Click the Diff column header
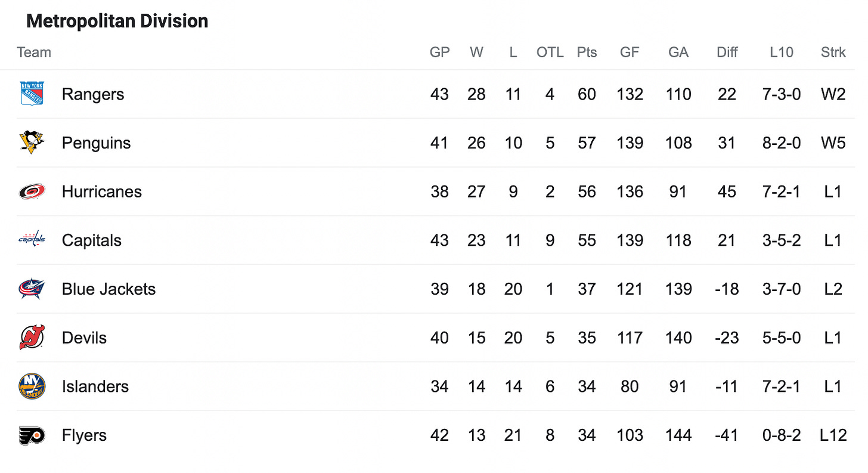Screen dimensions: 868x473 pos(727,52)
